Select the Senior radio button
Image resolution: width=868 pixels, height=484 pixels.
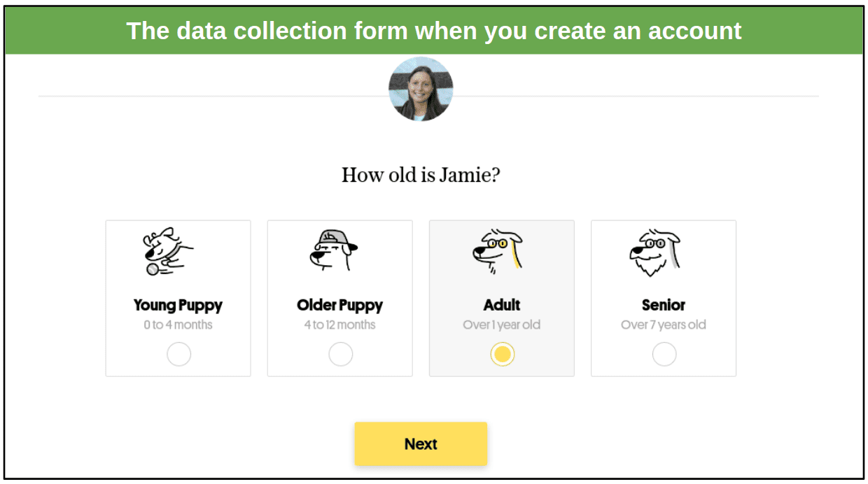click(x=664, y=355)
